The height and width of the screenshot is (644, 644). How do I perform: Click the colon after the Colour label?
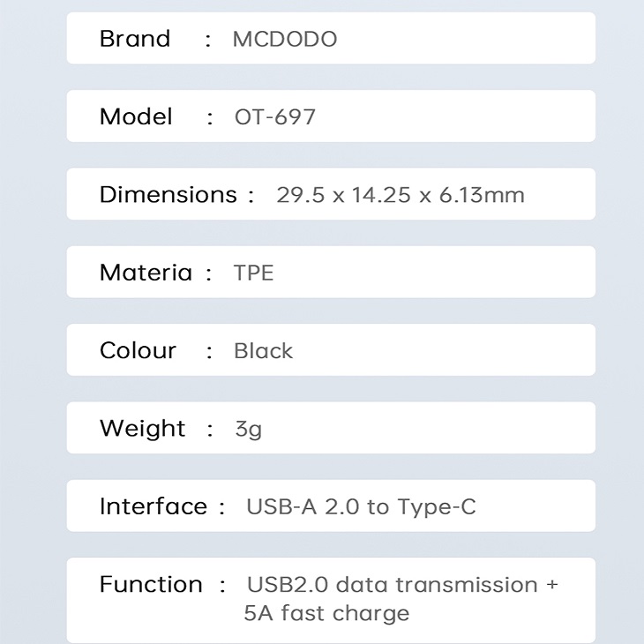209,351
